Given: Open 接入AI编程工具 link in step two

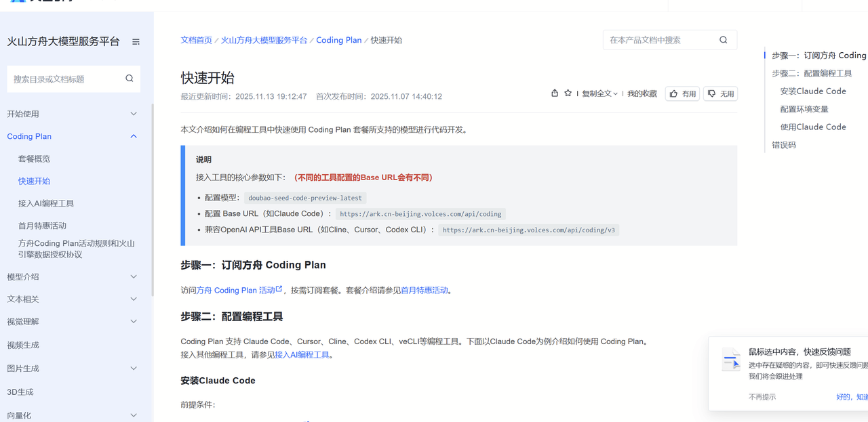Looking at the screenshot, I should (302, 354).
